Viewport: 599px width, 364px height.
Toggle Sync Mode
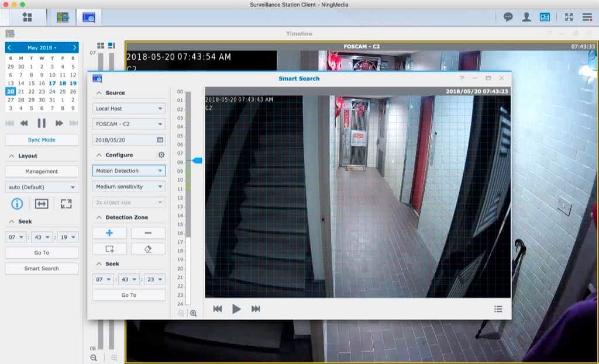coord(42,140)
